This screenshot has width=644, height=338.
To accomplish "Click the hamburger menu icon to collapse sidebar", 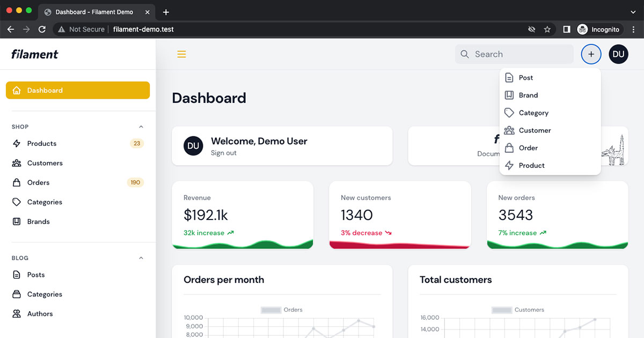I will (x=181, y=54).
